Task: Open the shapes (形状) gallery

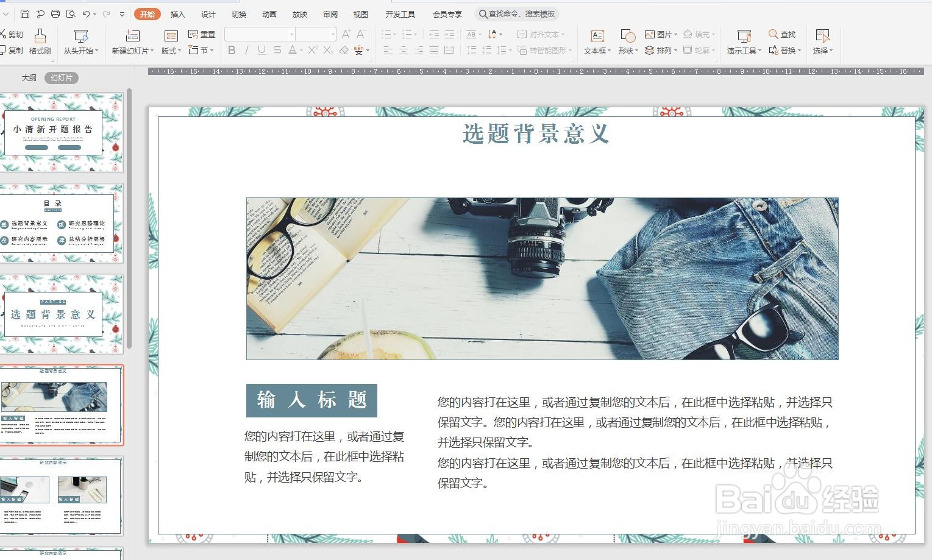Action: coord(628,41)
